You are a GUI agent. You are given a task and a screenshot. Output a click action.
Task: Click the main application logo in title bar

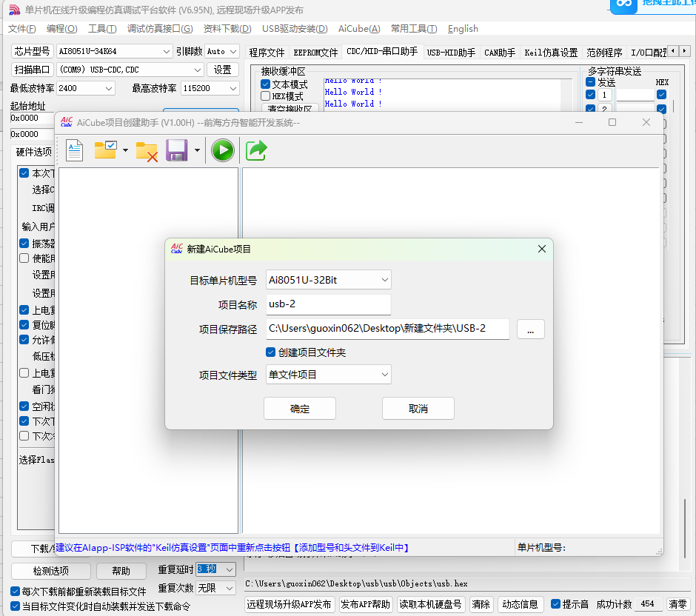[15, 10]
